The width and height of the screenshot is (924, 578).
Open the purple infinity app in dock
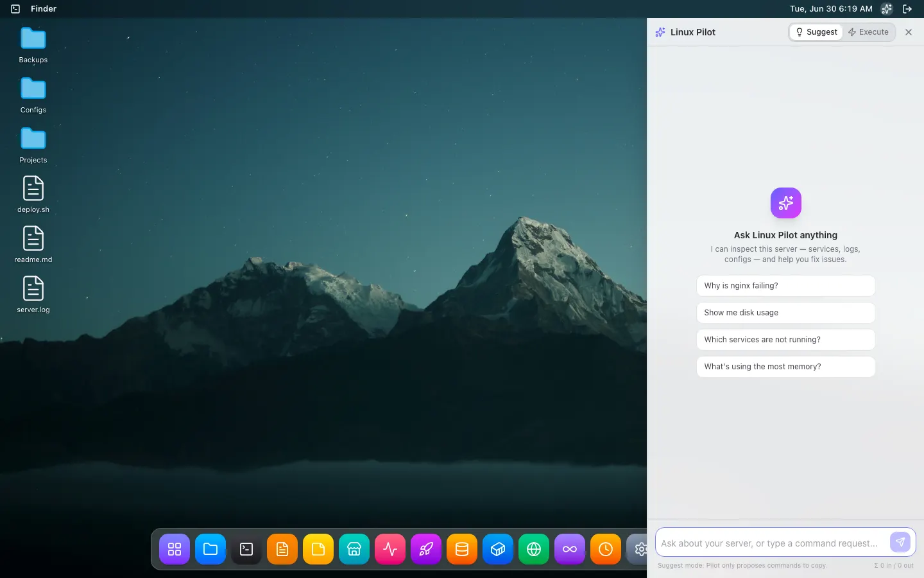[x=570, y=549]
